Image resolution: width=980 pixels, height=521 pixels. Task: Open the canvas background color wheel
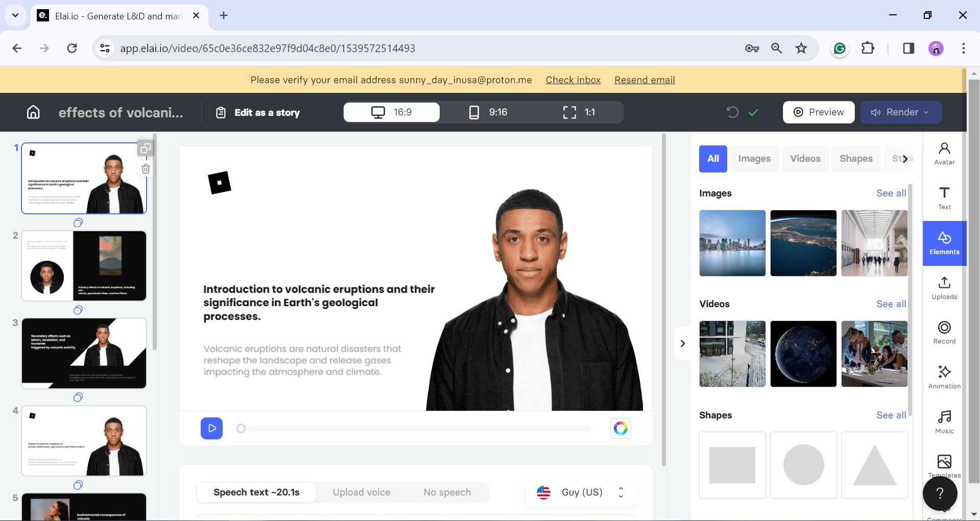pos(620,428)
